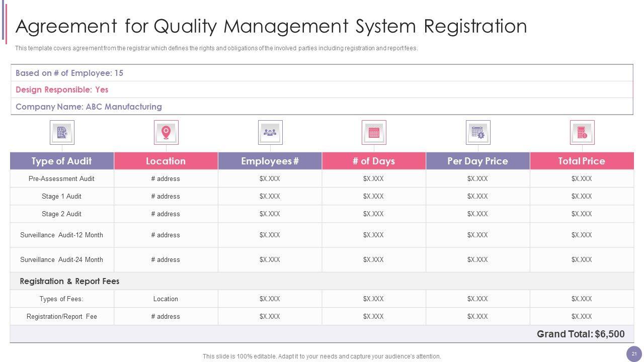644x362 pixels.
Task: Click the Grand Total: $6,500 text
Action: pyautogui.click(x=581, y=334)
